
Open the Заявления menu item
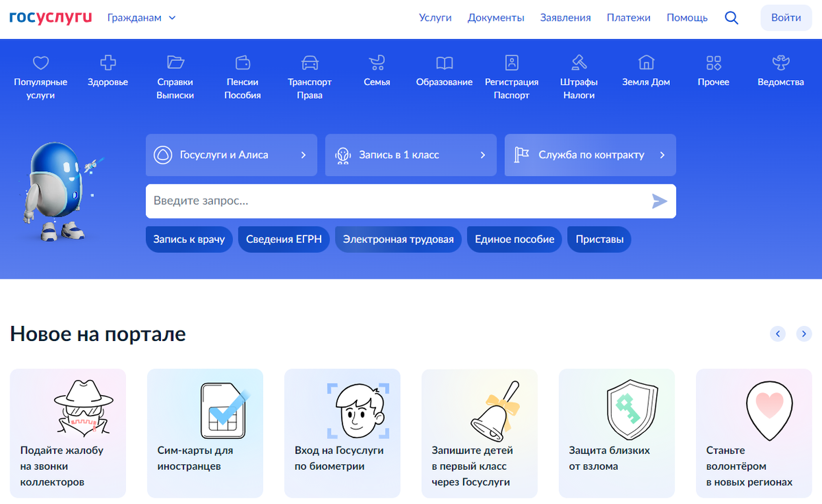point(565,18)
